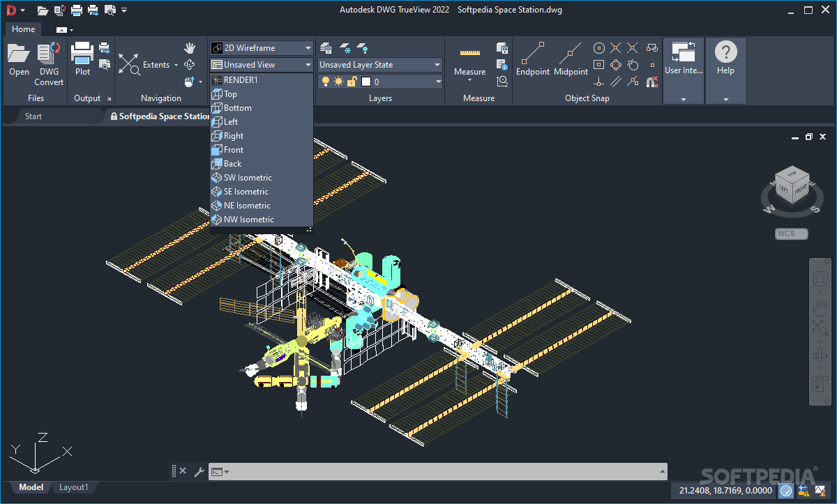Toggle Quadrant object snap icon

point(616,65)
